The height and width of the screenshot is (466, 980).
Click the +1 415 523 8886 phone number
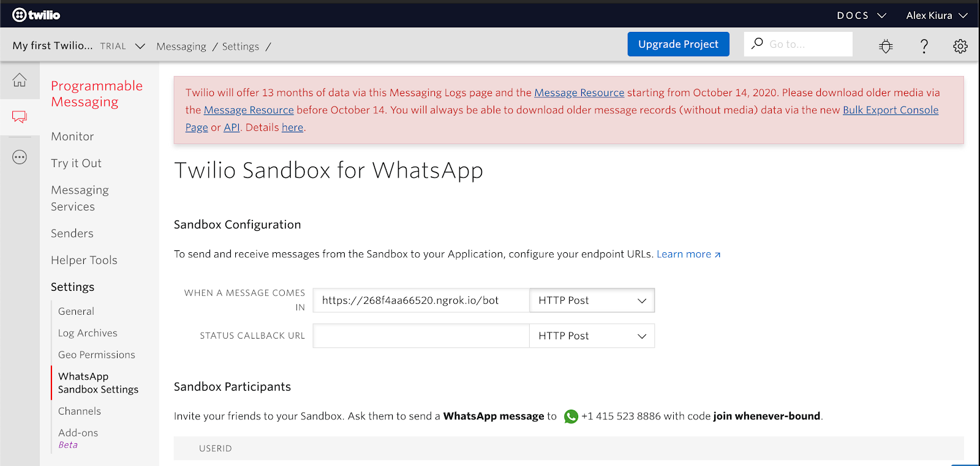[x=621, y=416]
